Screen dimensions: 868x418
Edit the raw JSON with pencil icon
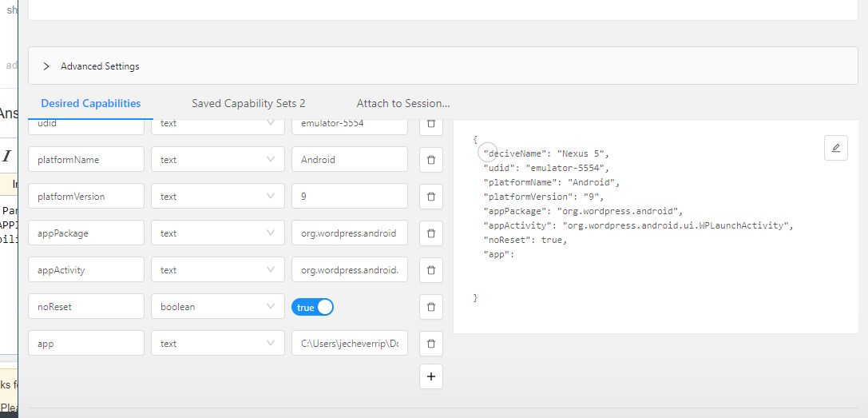(x=835, y=148)
